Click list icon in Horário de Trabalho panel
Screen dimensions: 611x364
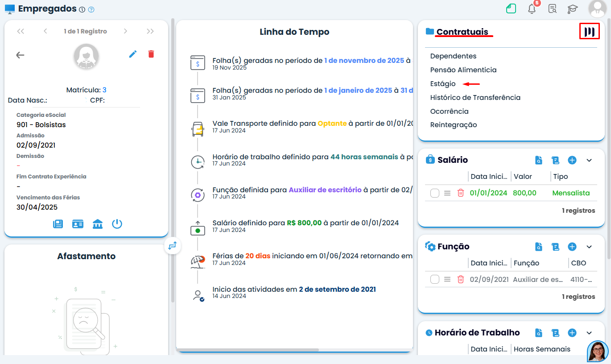tap(556, 333)
